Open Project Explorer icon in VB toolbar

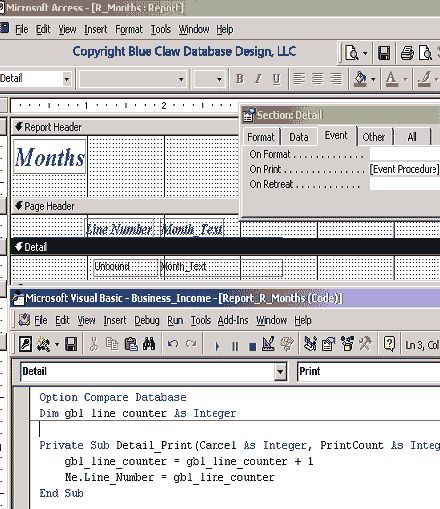pyautogui.click(x=310, y=344)
